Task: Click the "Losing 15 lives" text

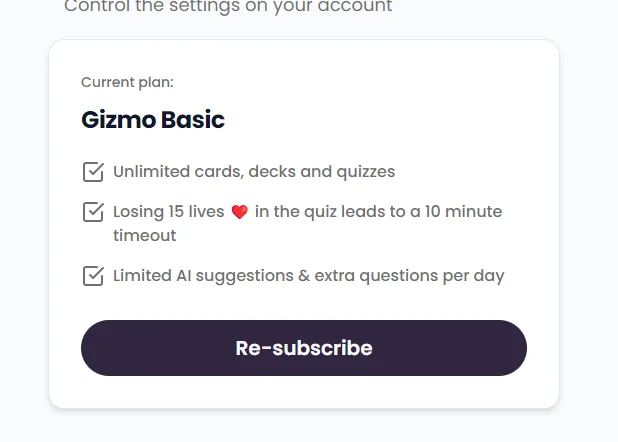Action: (x=169, y=212)
